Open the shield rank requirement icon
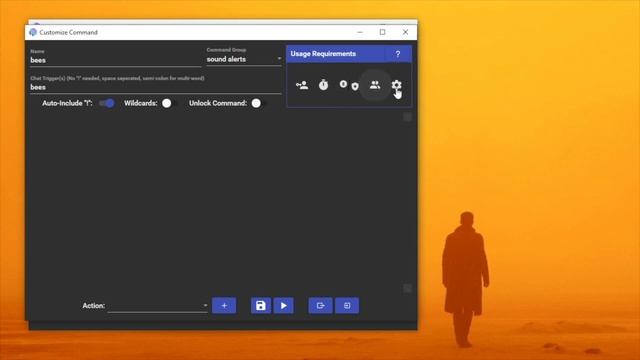Viewport: 640px width, 360px height. click(x=355, y=87)
